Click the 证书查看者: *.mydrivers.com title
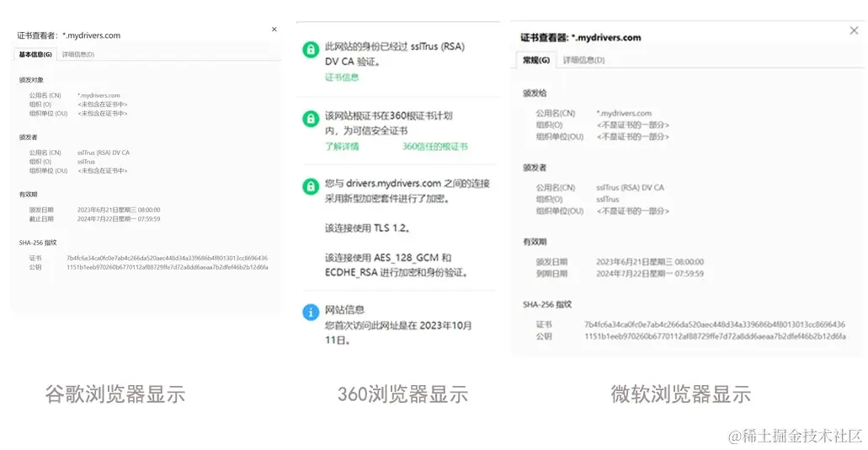Viewport: 868px width, 450px height. click(x=69, y=35)
